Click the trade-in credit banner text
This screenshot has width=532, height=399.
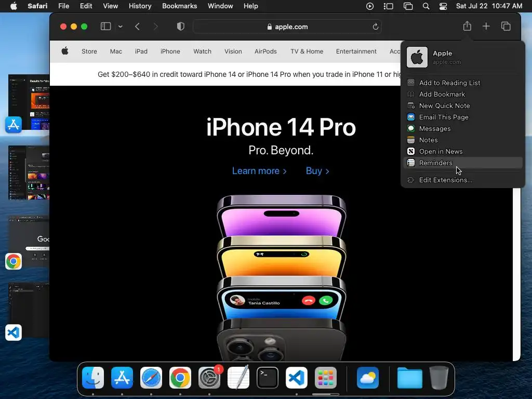[x=249, y=74]
